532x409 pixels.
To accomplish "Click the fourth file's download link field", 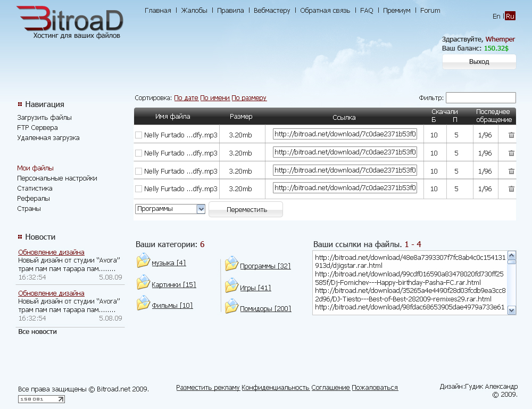I will [345, 187].
